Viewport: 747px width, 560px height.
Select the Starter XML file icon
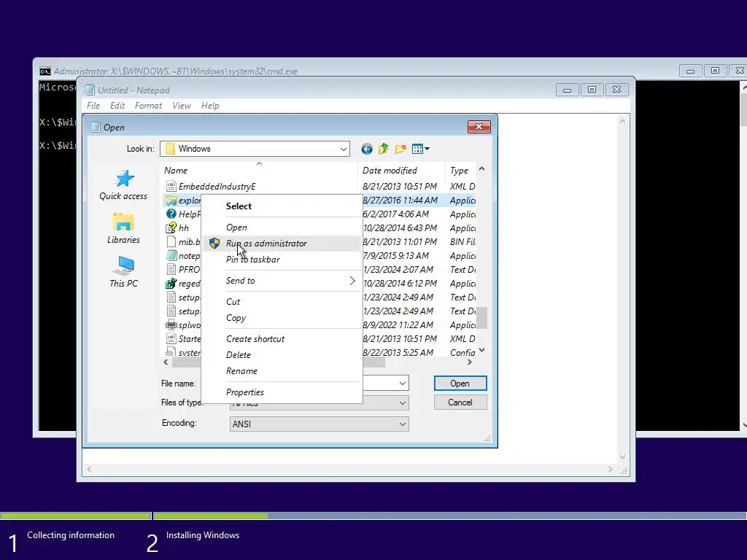point(171,338)
